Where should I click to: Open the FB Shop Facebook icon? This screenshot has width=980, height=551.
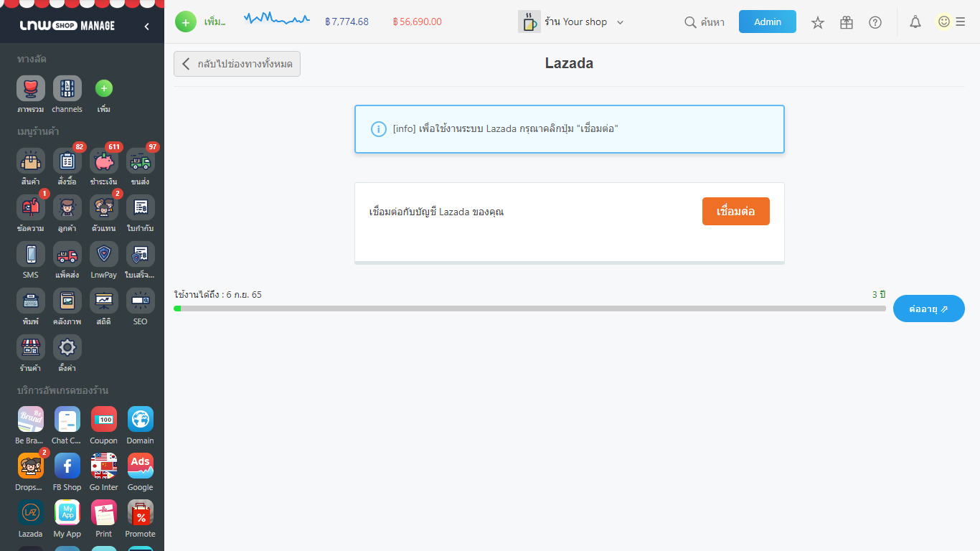(67, 466)
